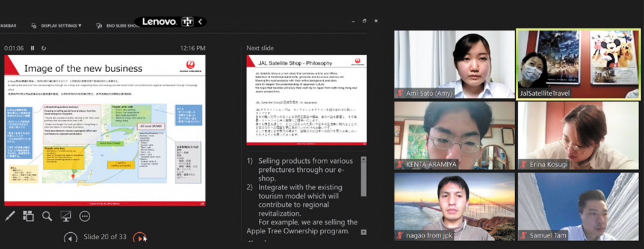Collapse the Lenovo toolbar chevron
The image size is (644, 249).
click(x=200, y=22)
